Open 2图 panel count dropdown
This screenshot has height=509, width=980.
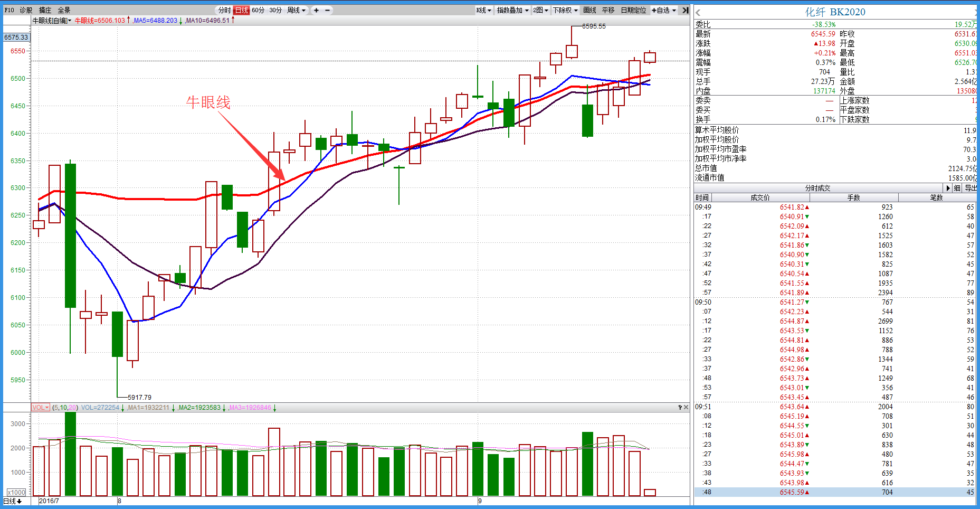540,10
